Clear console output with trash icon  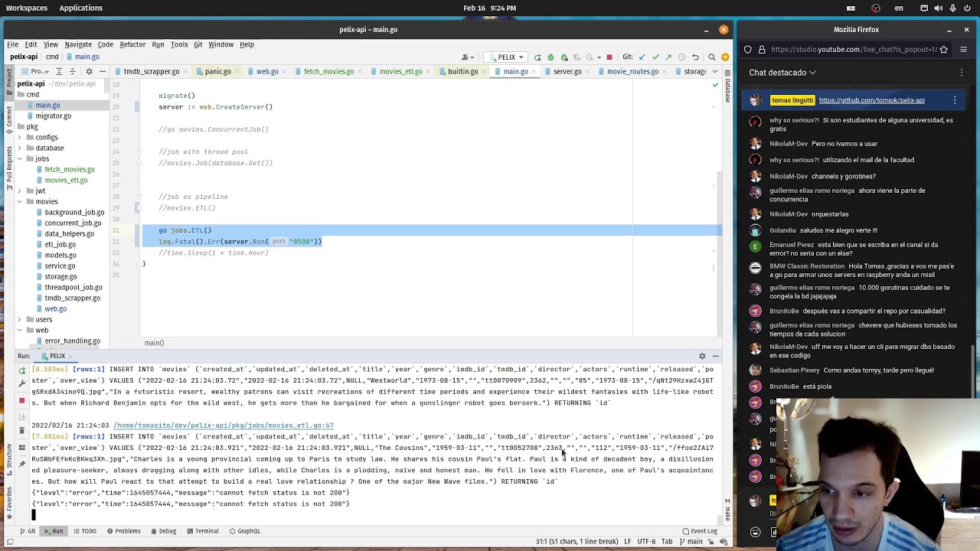22,430
